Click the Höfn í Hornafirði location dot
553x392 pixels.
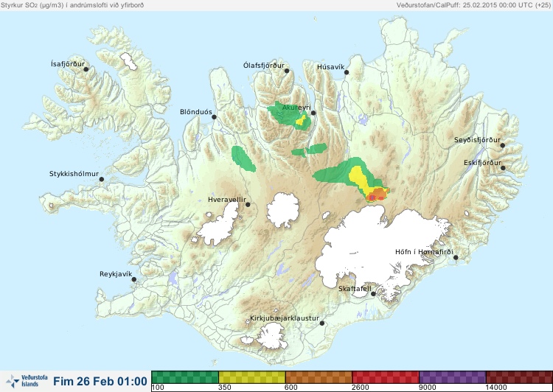pyautogui.click(x=456, y=258)
